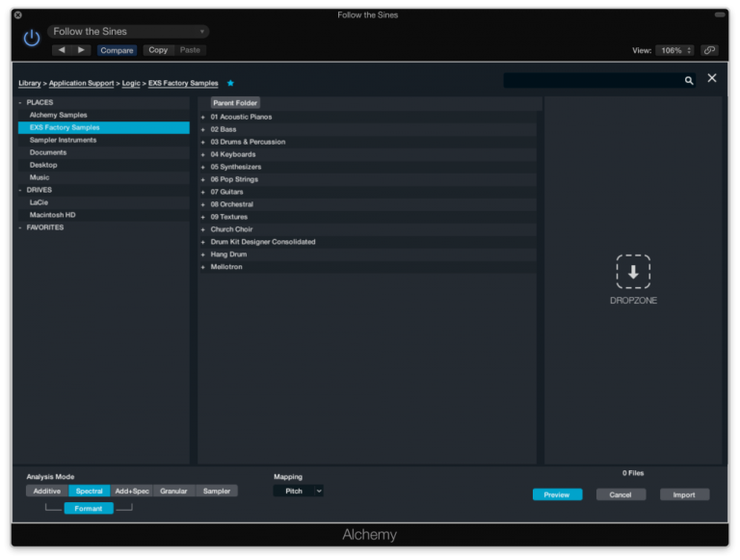Open the View percentage stepper
Image resolution: width=740 pixels, height=560 pixels.
pos(689,50)
